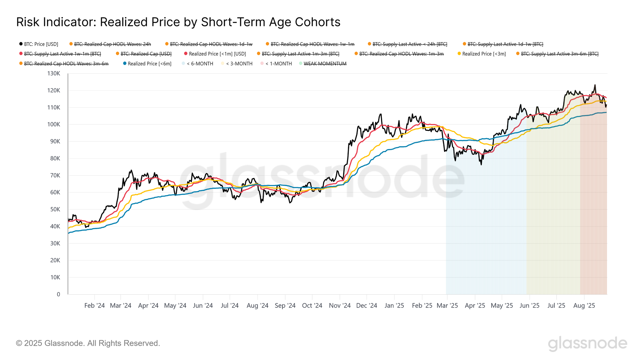Image resolution: width=644 pixels, height=362 pixels.
Task: Click red dot of Realized Price [<1m] legend
Action: pyautogui.click(x=186, y=54)
